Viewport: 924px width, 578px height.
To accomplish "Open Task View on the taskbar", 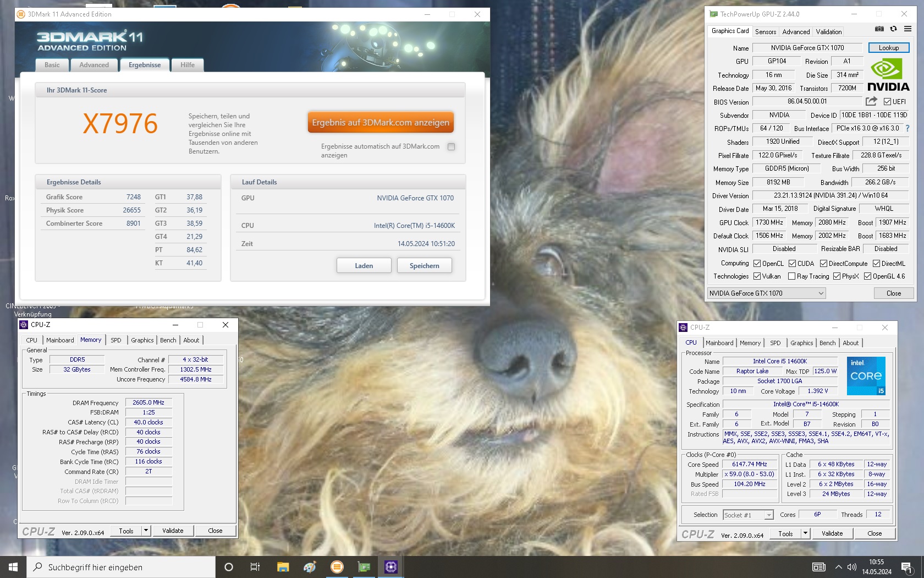I will pos(255,567).
